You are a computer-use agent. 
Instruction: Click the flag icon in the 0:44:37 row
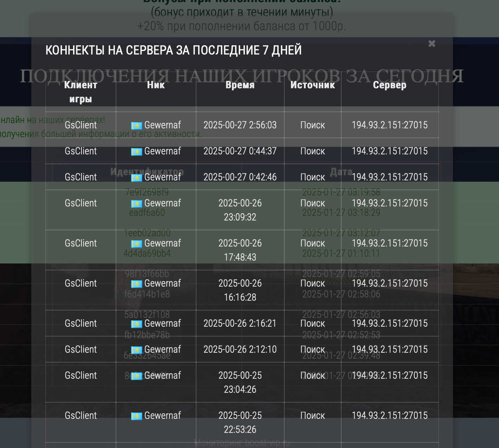(x=137, y=152)
